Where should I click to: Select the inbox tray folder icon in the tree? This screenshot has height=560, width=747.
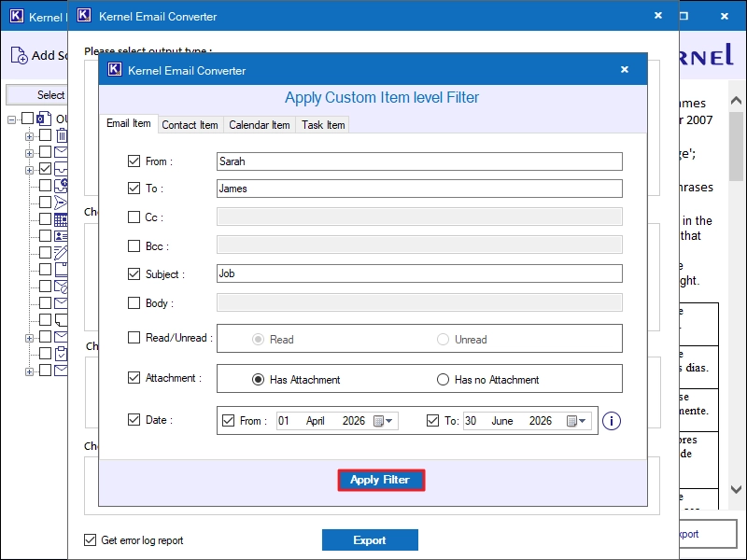pos(61,169)
